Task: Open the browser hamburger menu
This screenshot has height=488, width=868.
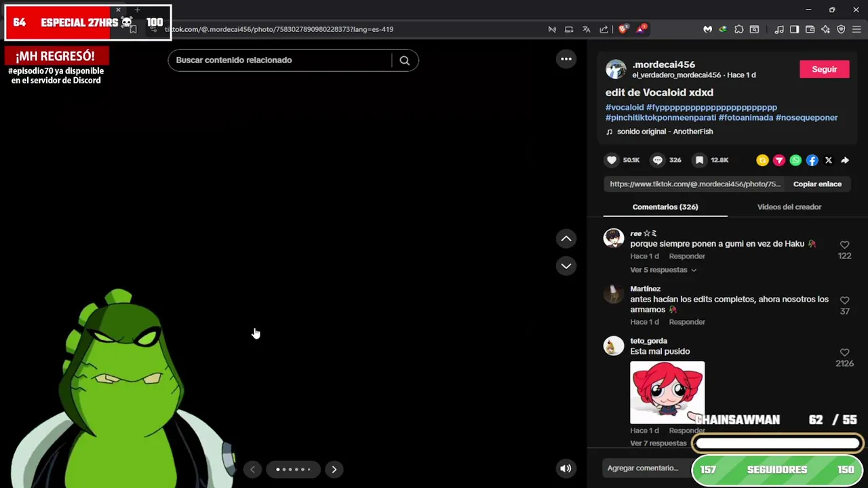Action: point(856,29)
